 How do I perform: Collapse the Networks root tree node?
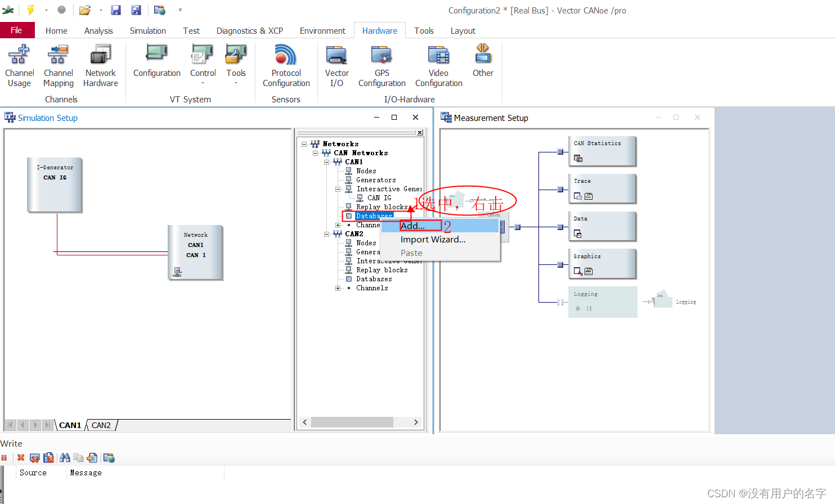pos(304,144)
